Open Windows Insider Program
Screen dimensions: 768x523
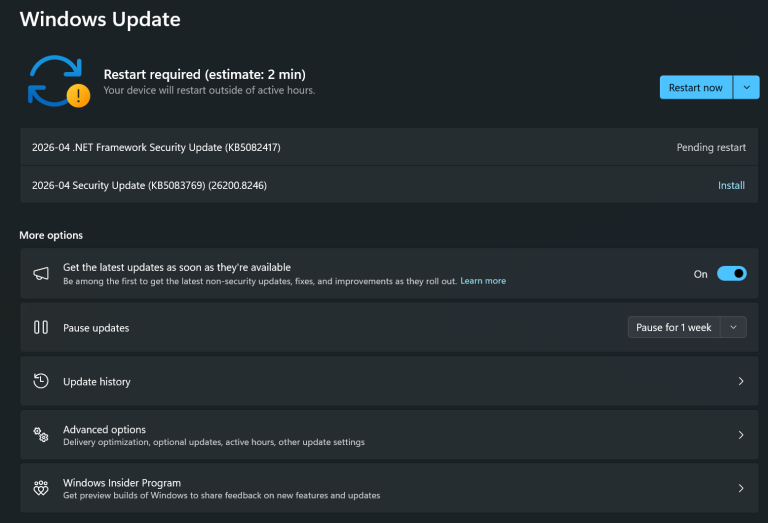[x=389, y=488]
